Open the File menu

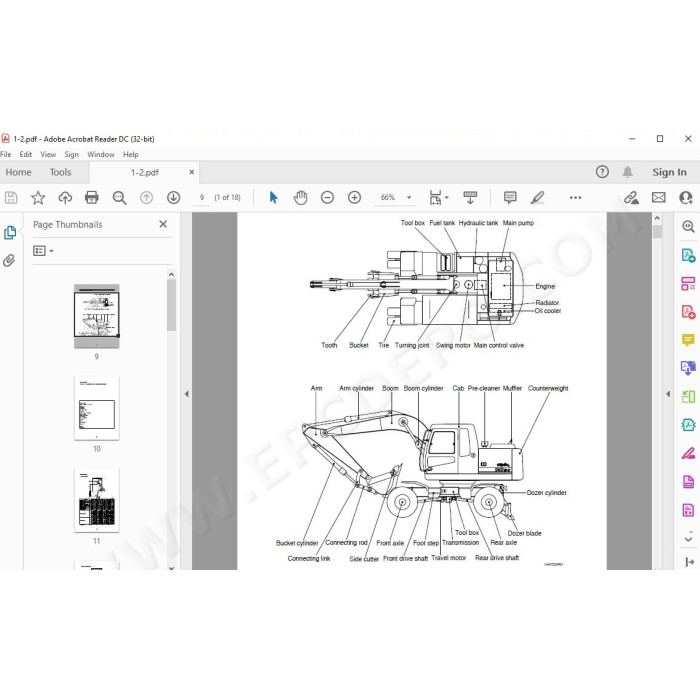6,154
